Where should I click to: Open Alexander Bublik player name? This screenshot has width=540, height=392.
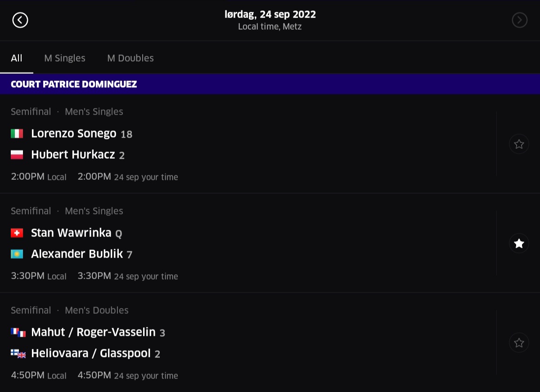77,254
